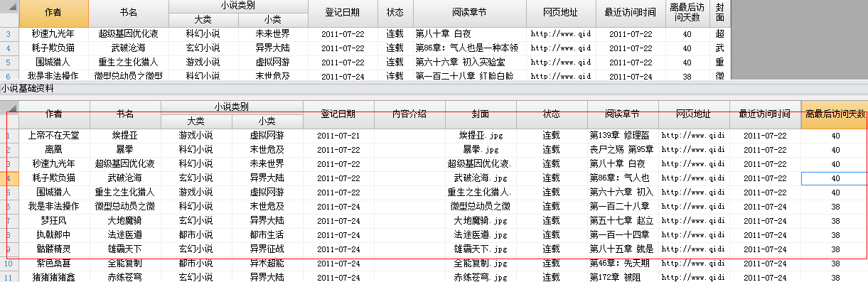
Task: Click cover file 赤练苍穹.jpg
Action: (481, 277)
